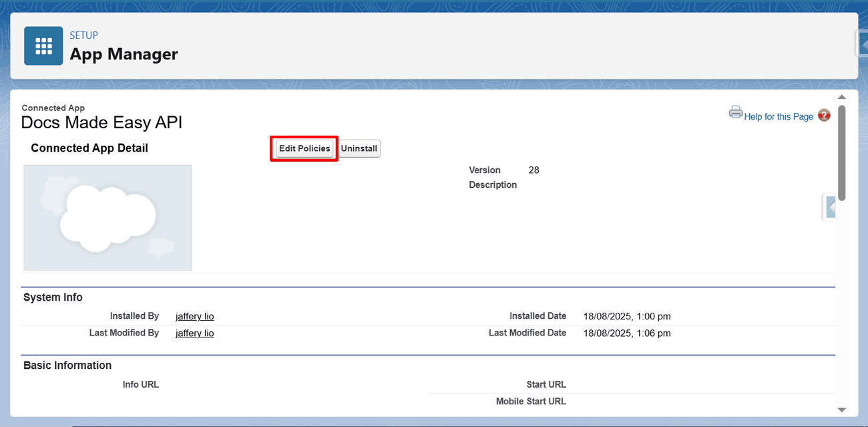
Task: Click the Description label
Action: tap(493, 184)
